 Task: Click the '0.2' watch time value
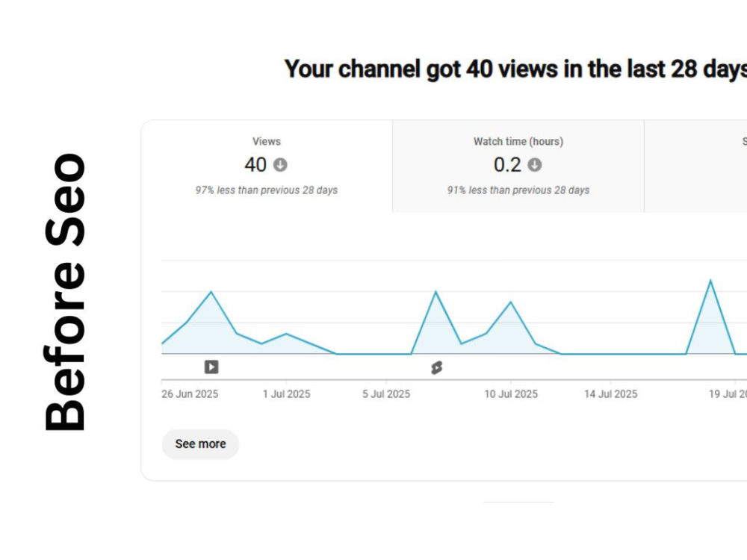pyautogui.click(x=507, y=165)
